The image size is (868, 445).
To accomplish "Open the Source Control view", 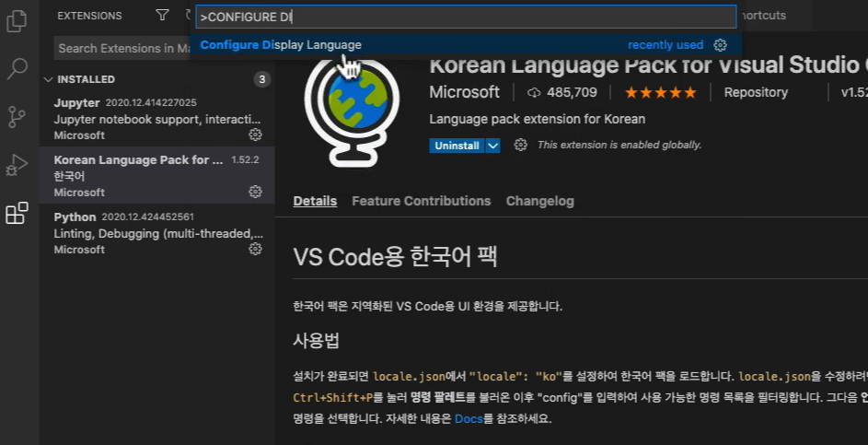I will (17, 117).
